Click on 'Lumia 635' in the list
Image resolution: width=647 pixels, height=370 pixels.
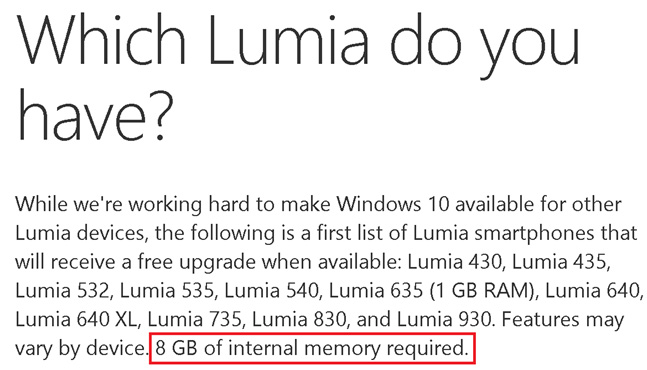pyautogui.click(x=375, y=291)
